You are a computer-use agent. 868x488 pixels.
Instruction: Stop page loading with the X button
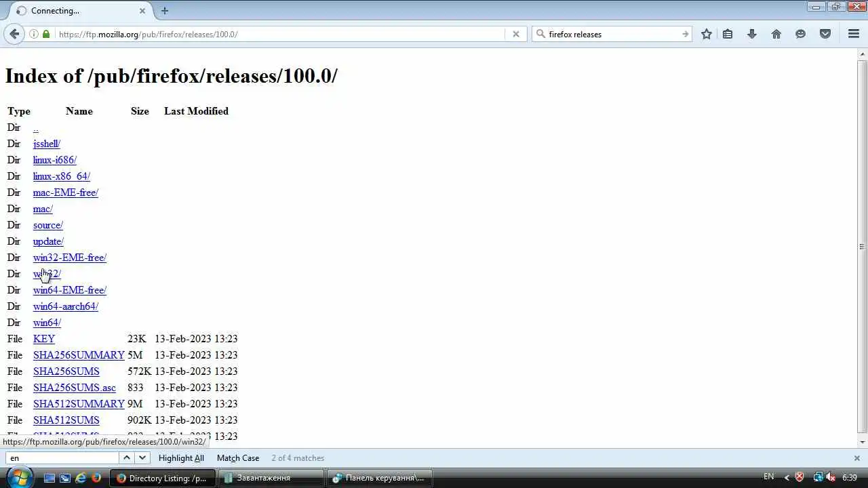coord(516,34)
